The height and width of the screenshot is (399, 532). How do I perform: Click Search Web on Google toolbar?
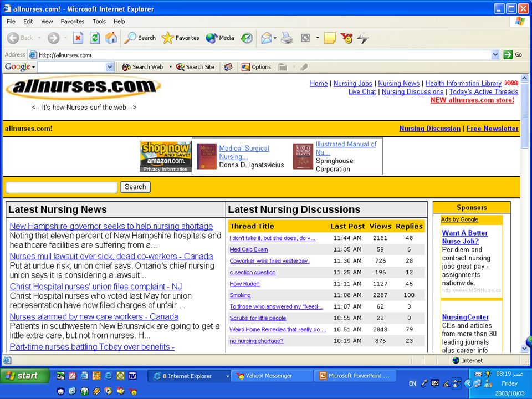click(x=142, y=67)
